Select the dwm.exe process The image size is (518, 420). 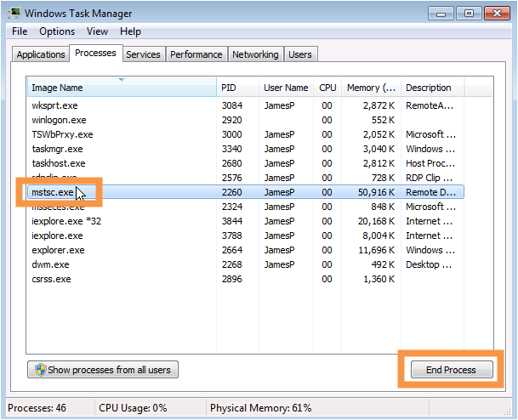246,264
